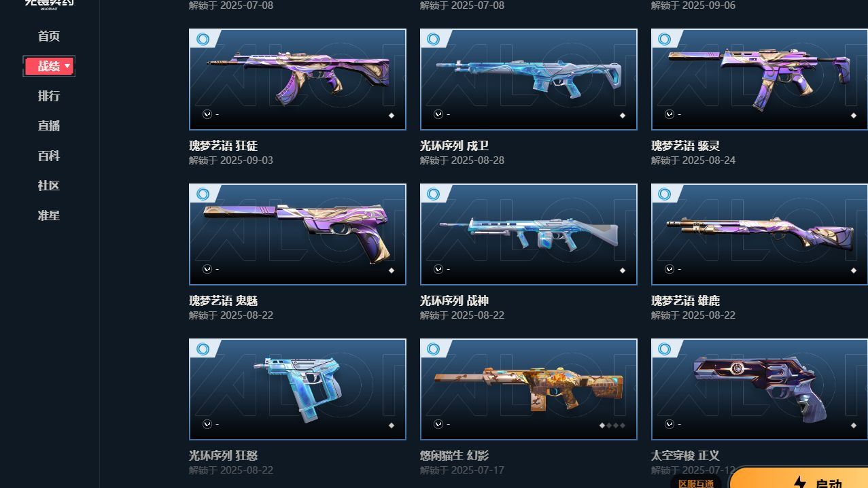The height and width of the screenshot is (488, 868).
Task: Open the 首页 menu item
Action: (49, 36)
